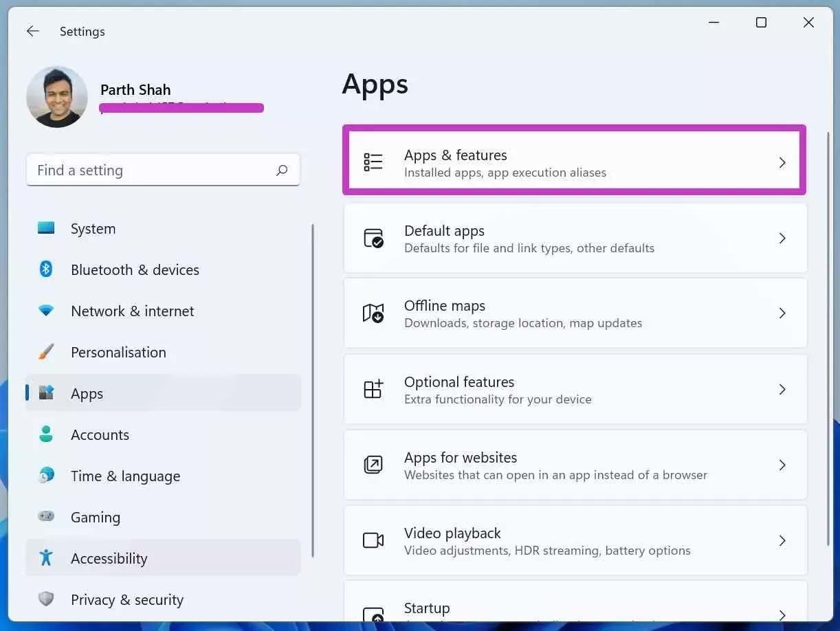Viewport: 840px width, 631px height.
Task: Expand Video playback chevron
Action: (782, 540)
